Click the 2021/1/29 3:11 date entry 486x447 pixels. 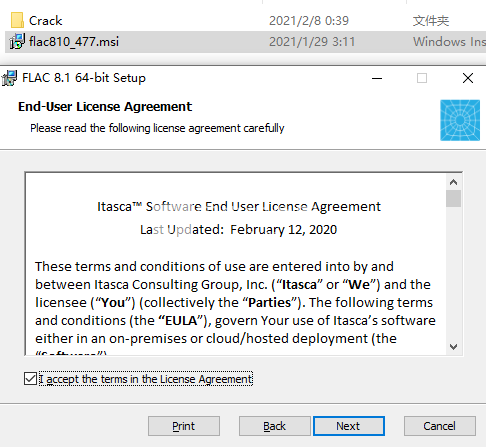[312, 42]
